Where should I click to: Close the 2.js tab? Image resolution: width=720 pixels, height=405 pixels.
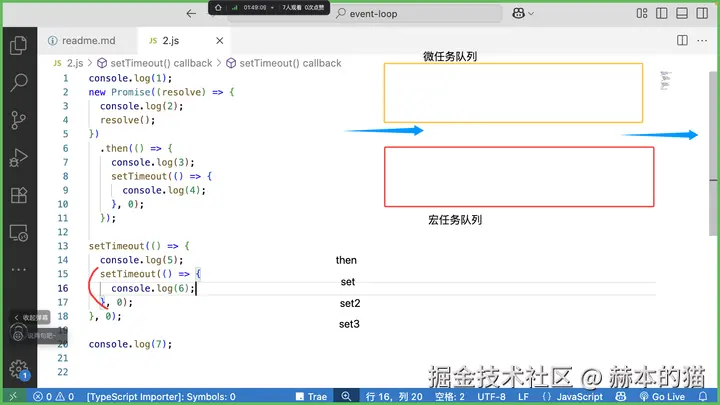point(219,40)
